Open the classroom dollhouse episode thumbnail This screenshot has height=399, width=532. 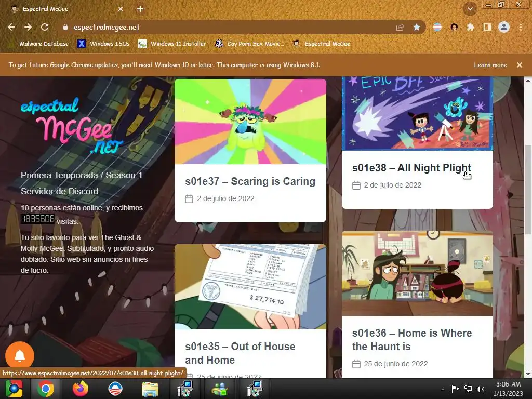[x=417, y=273]
